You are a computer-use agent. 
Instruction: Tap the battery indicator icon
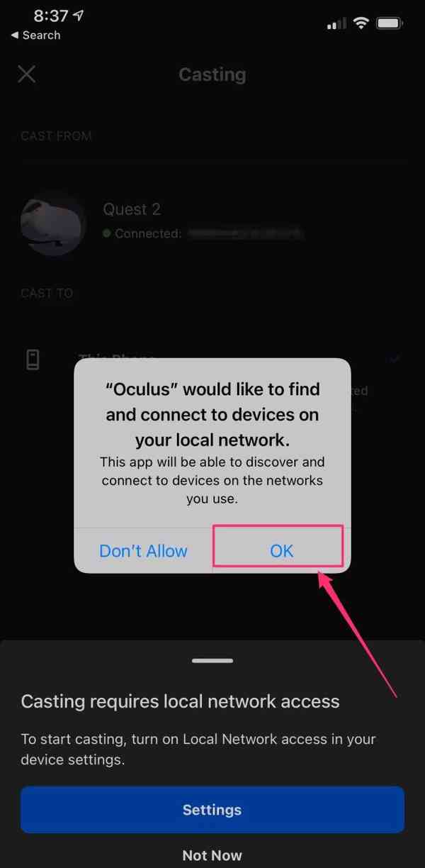(x=390, y=23)
